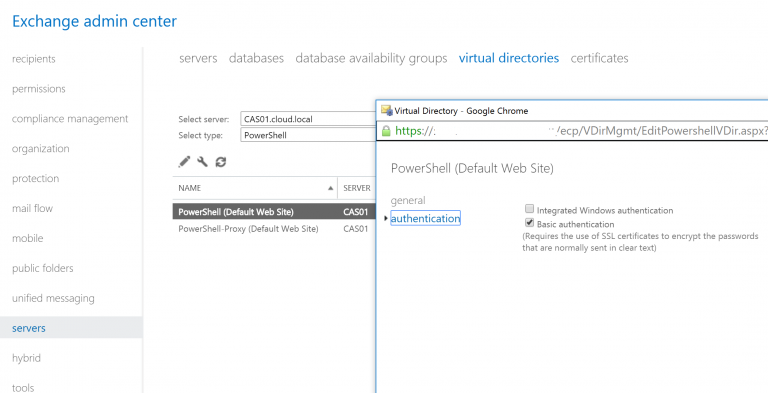768x393 pixels.
Task: Select PowerShell-Proxy (Default Web Site) row
Action: click(274, 228)
